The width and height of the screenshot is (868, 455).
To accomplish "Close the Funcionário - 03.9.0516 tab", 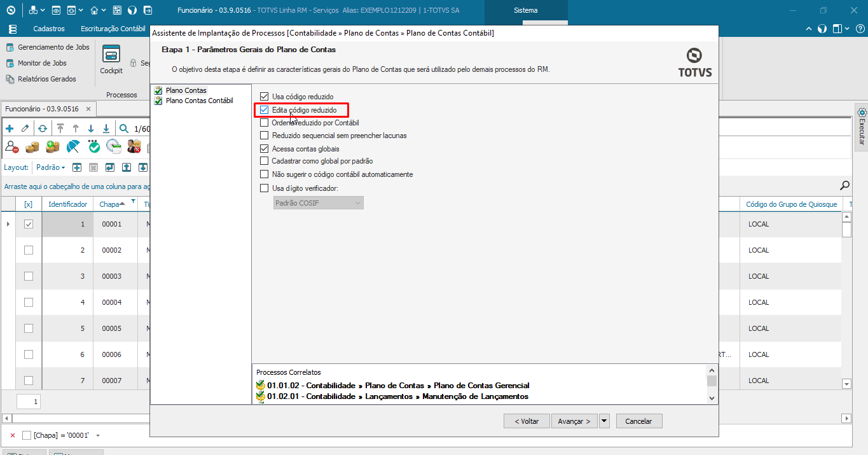I will (x=88, y=109).
